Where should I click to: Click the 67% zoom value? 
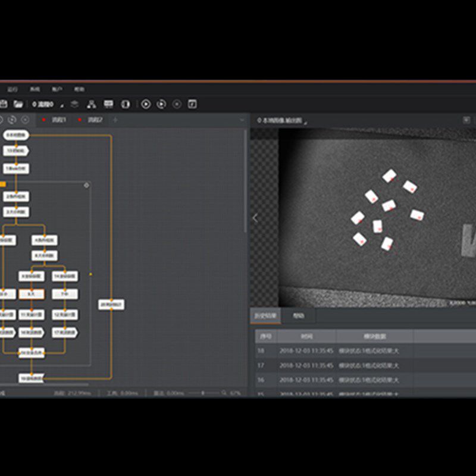(235, 393)
